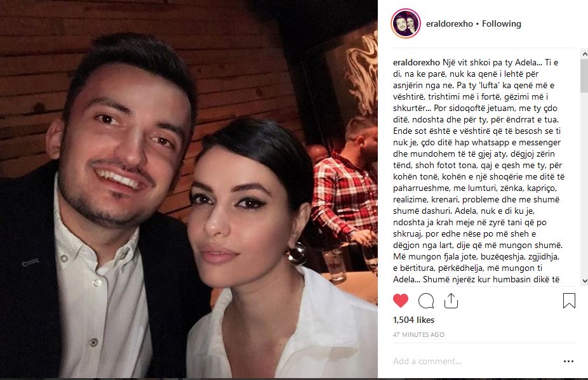588x380 pixels.
Task: Open comments via speech bubble icon
Action: click(426, 301)
